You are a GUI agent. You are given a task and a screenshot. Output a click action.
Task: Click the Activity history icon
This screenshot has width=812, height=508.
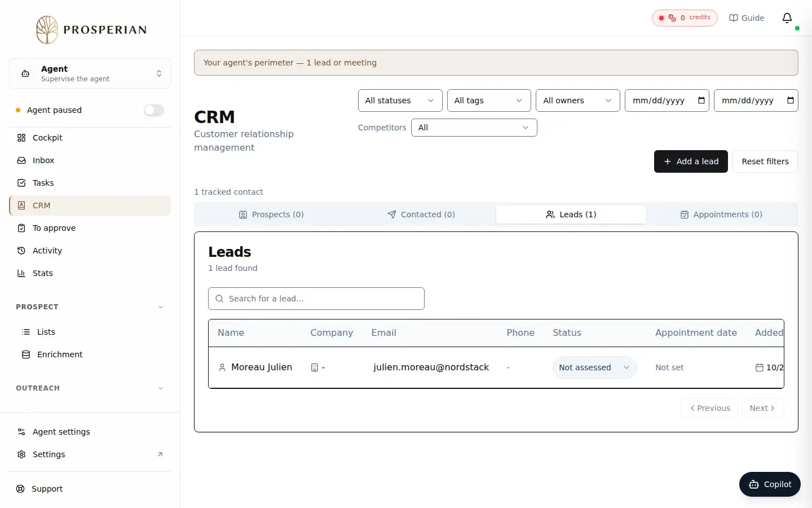click(x=21, y=251)
